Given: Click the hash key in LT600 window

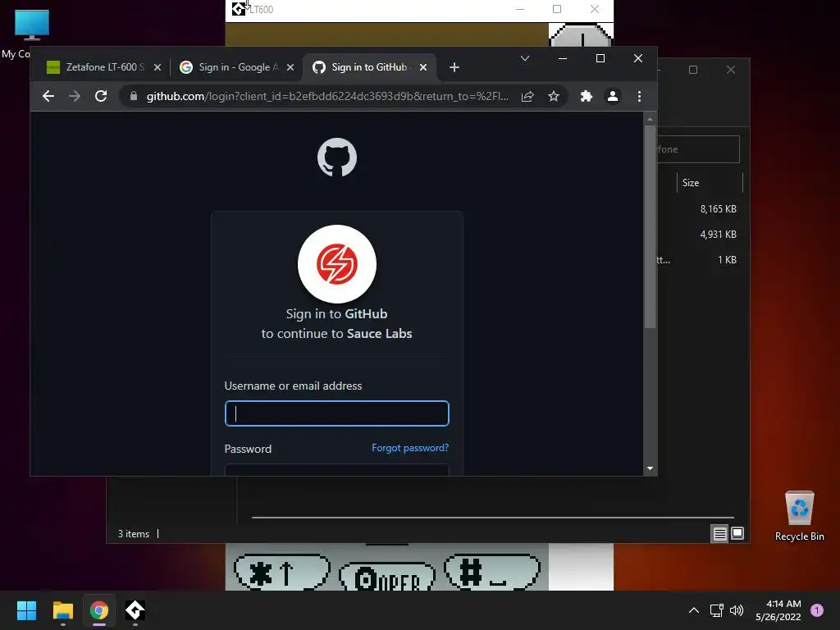Looking at the screenshot, I should [x=492, y=572].
